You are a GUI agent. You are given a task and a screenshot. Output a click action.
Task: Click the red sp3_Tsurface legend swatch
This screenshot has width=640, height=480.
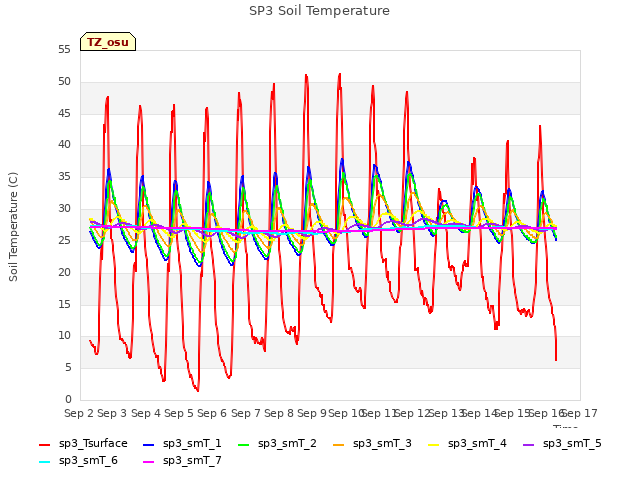click(x=44, y=444)
